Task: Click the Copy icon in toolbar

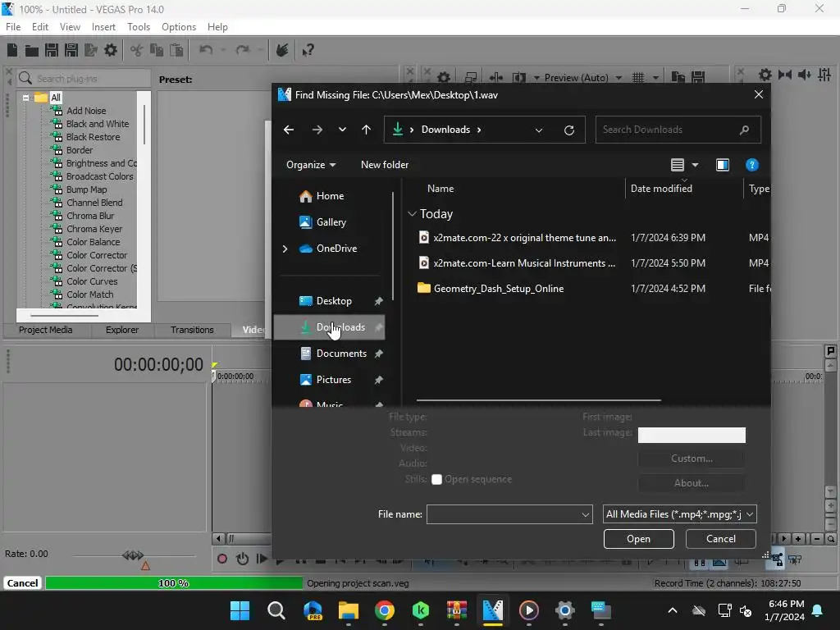Action: click(157, 50)
